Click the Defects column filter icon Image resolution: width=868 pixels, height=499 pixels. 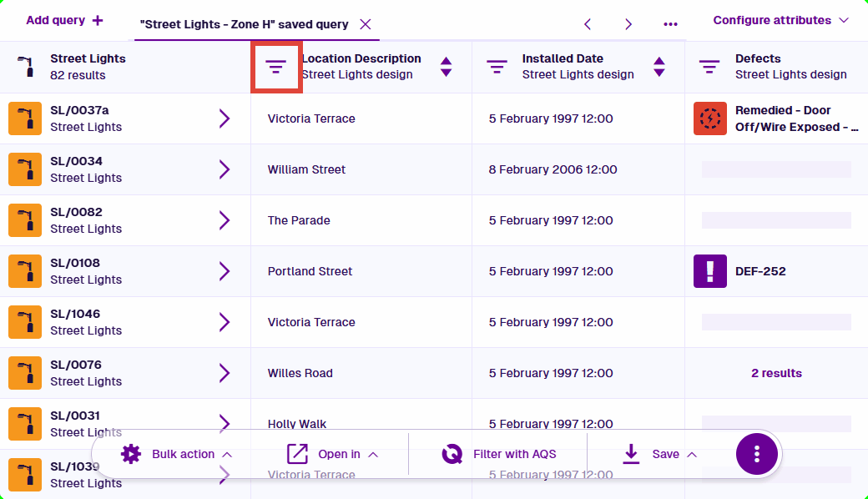709,67
